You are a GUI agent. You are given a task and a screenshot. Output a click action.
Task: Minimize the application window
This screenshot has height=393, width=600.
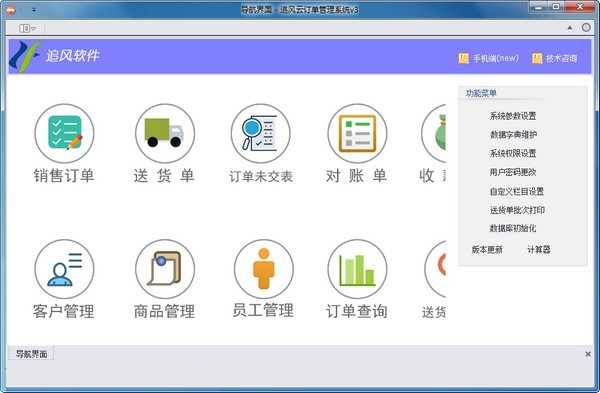[x=539, y=7]
